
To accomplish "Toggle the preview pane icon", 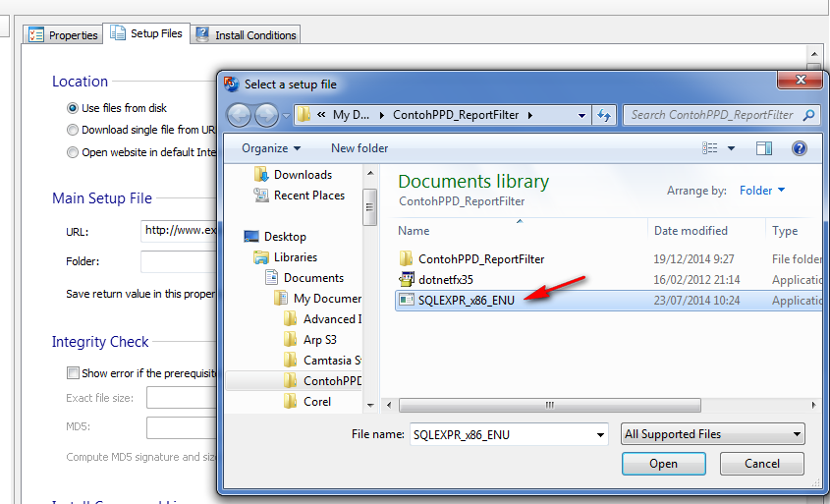I will coord(764,148).
